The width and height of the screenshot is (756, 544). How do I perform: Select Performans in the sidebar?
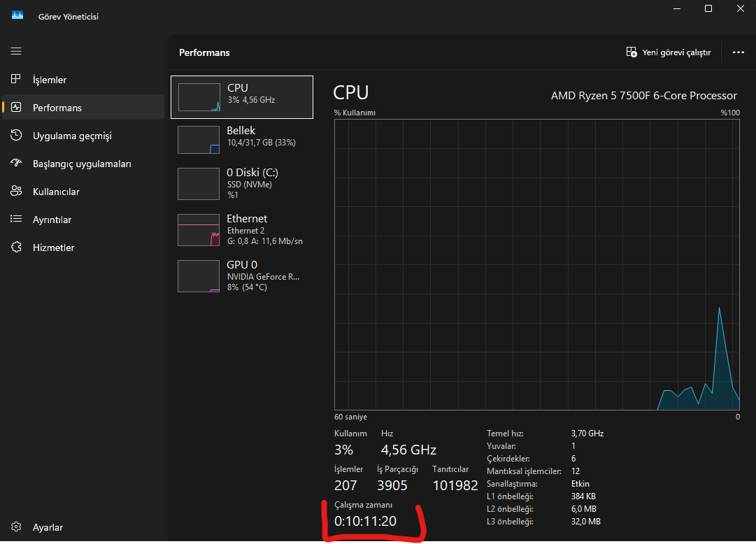[x=83, y=108]
